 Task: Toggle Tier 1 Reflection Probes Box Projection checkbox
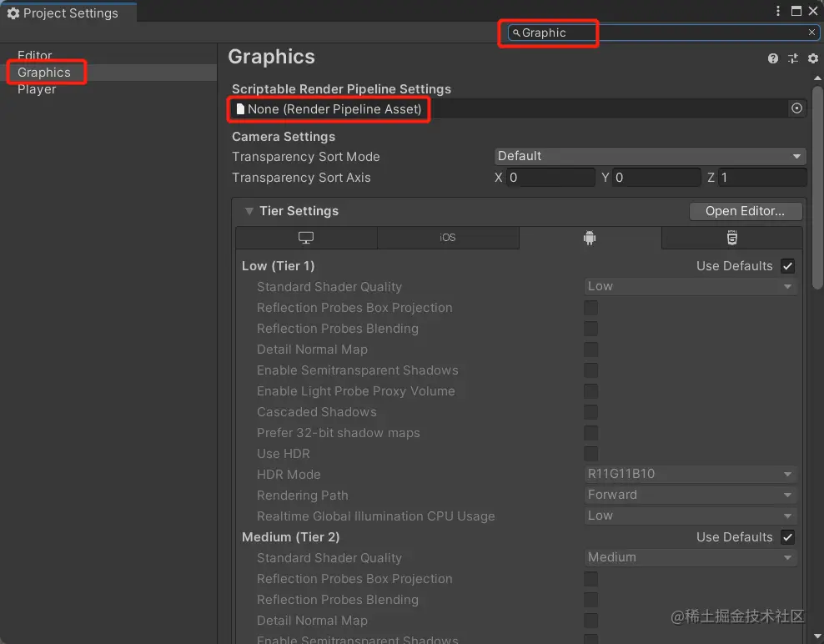pos(590,308)
